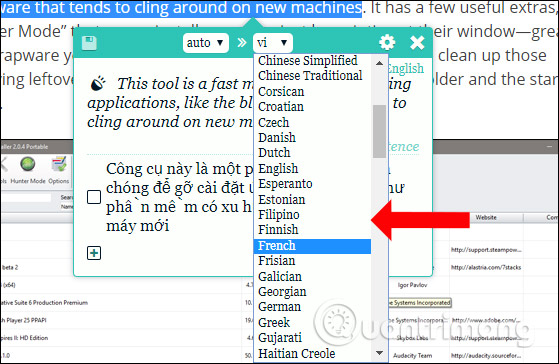Image resolution: width=559 pixels, height=364 pixels.
Task: Click the save floppy disk icon
Action: point(89,43)
